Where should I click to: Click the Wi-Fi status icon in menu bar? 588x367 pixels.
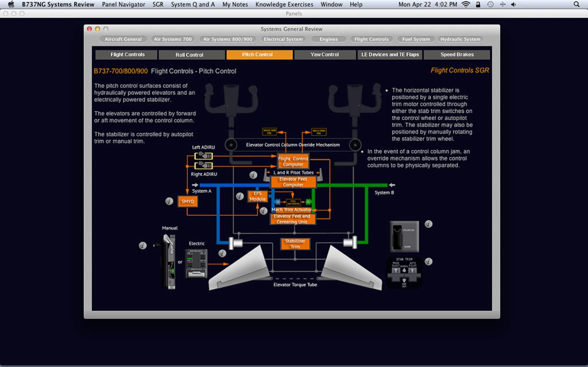466,4
